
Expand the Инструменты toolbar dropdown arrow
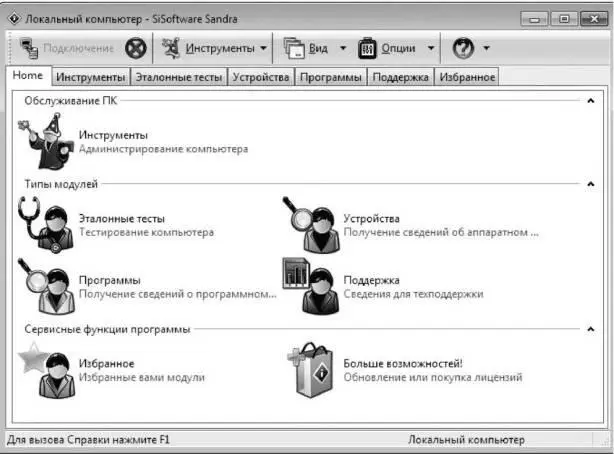click(264, 48)
